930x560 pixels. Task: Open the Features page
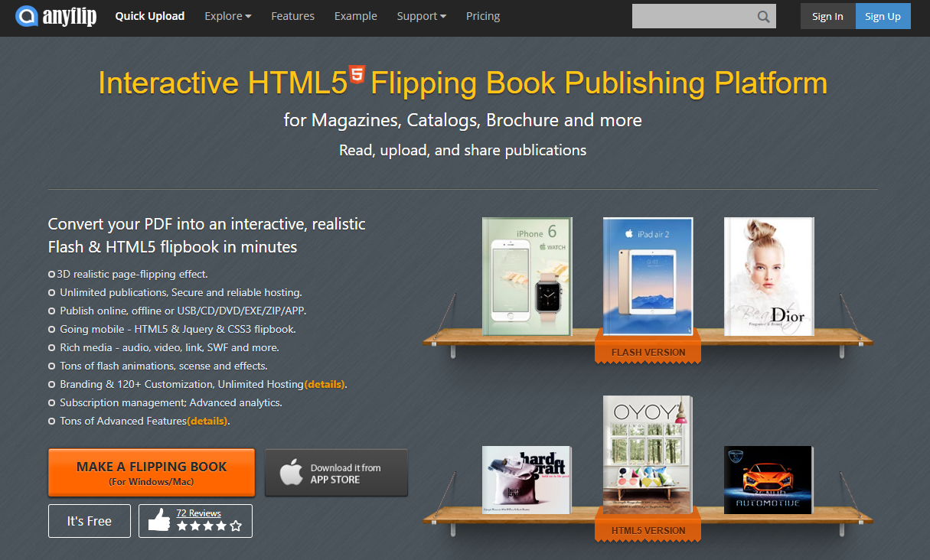[292, 16]
